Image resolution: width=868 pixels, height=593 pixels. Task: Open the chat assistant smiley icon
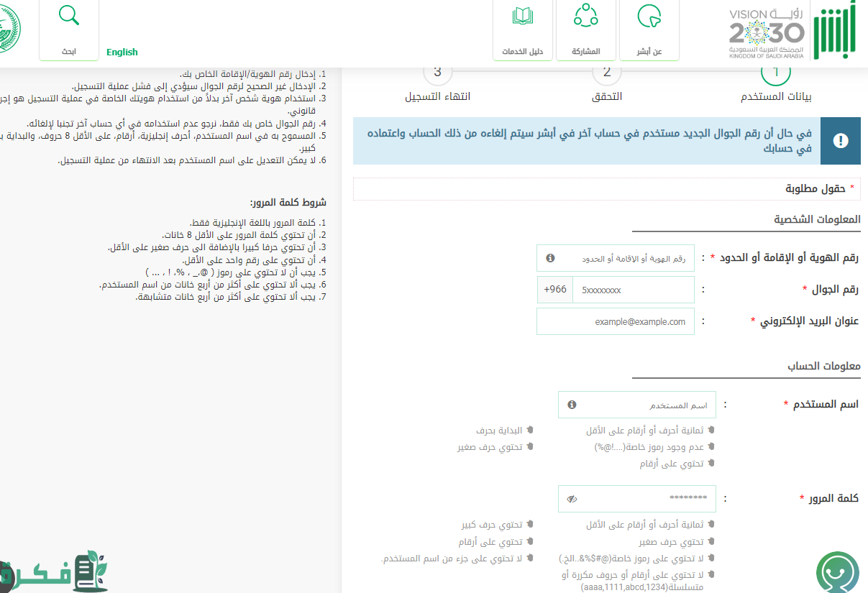point(837,572)
